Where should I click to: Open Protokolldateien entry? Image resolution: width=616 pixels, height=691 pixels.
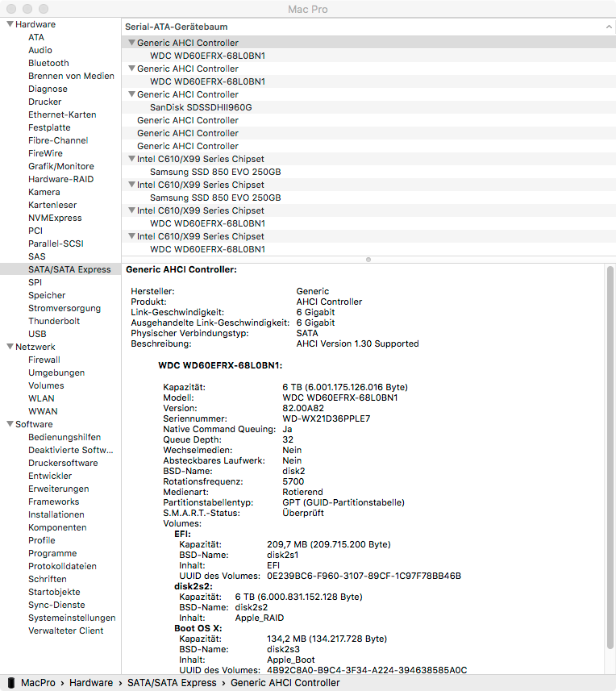tap(63, 566)
